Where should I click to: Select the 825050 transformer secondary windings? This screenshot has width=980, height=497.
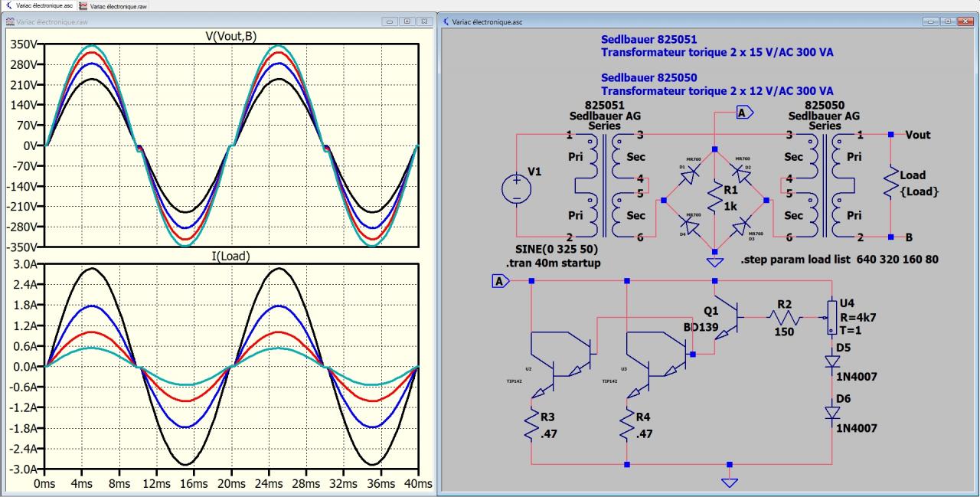coord(810,186)
